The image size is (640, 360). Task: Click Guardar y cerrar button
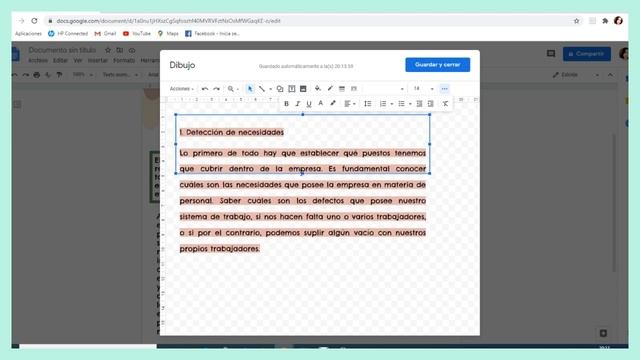point(438,64)
